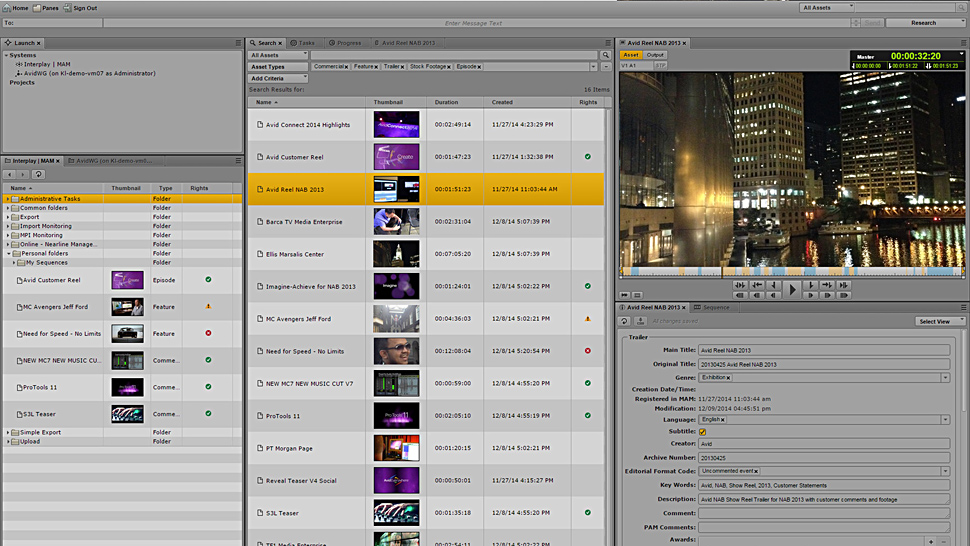This screenshot has height=546, width=970.
Task: Uncheck the Subtitle checkbox
Action: coord(703,432)
